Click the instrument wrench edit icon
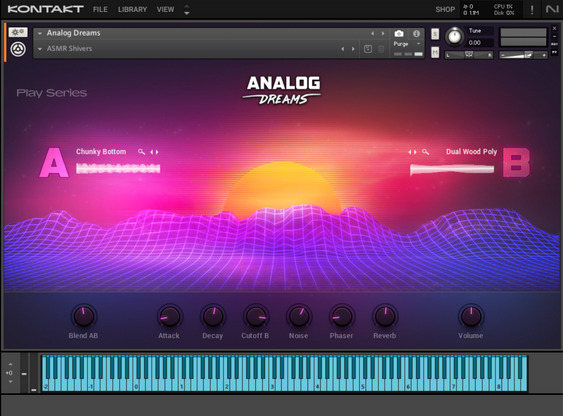Viewport: 563px width, 416px height. click(18, 32)
